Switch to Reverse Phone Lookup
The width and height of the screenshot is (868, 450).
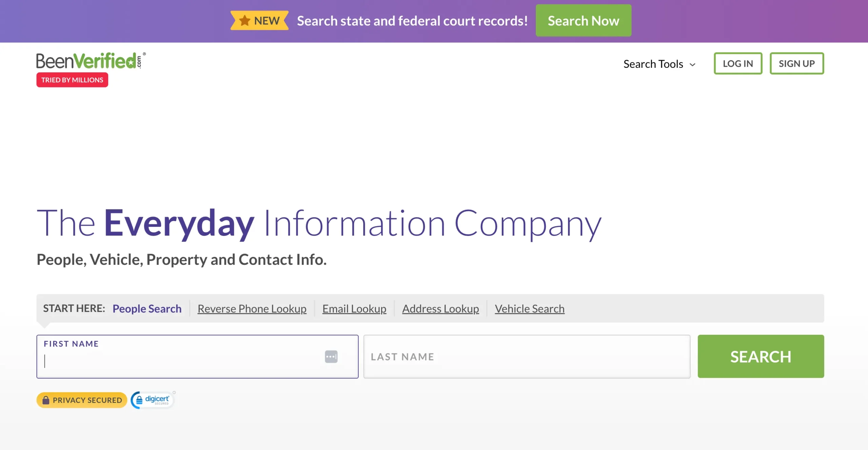[252, 309]
